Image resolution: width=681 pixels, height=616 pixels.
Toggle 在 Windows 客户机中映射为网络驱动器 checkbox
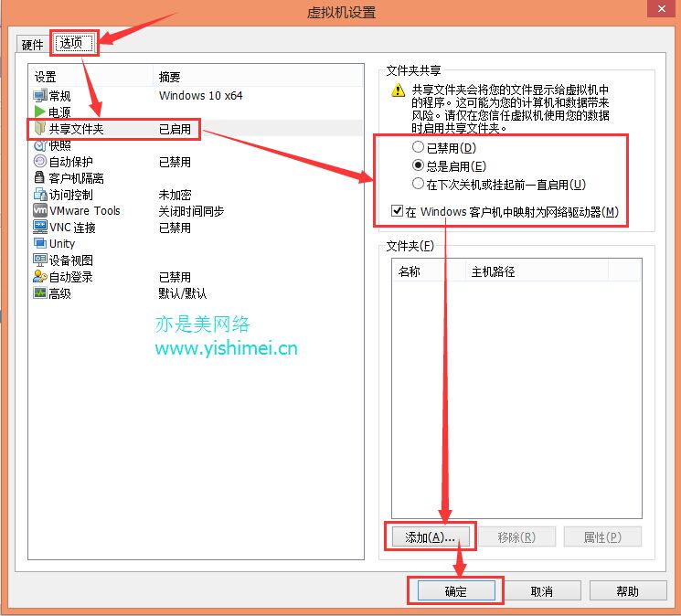(397, 211)
